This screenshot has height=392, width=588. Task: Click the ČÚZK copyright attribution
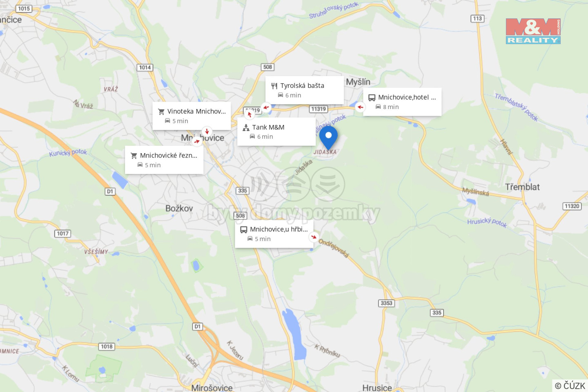click(x=570, y=385)
